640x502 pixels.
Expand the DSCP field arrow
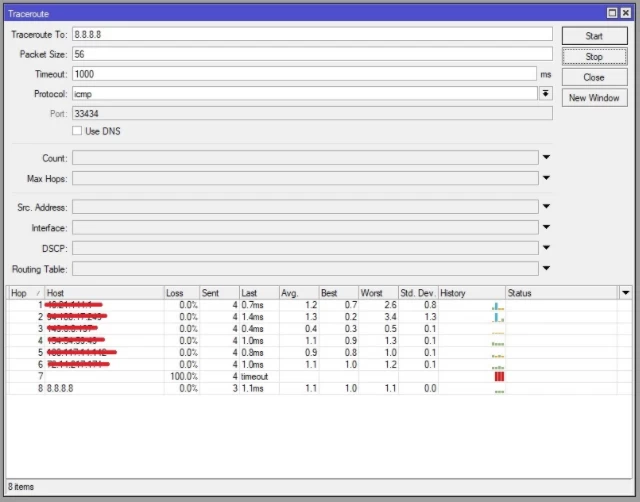(x=546, y=247)
